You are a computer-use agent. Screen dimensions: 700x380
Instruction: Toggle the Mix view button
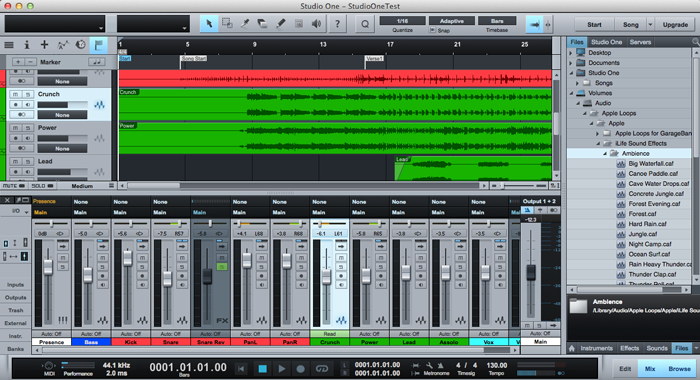(650, 369)
